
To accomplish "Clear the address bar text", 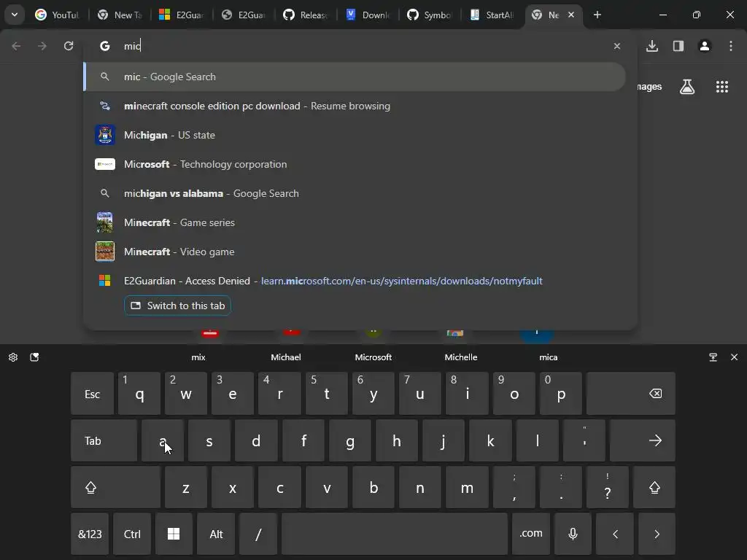I will [617, 46].
